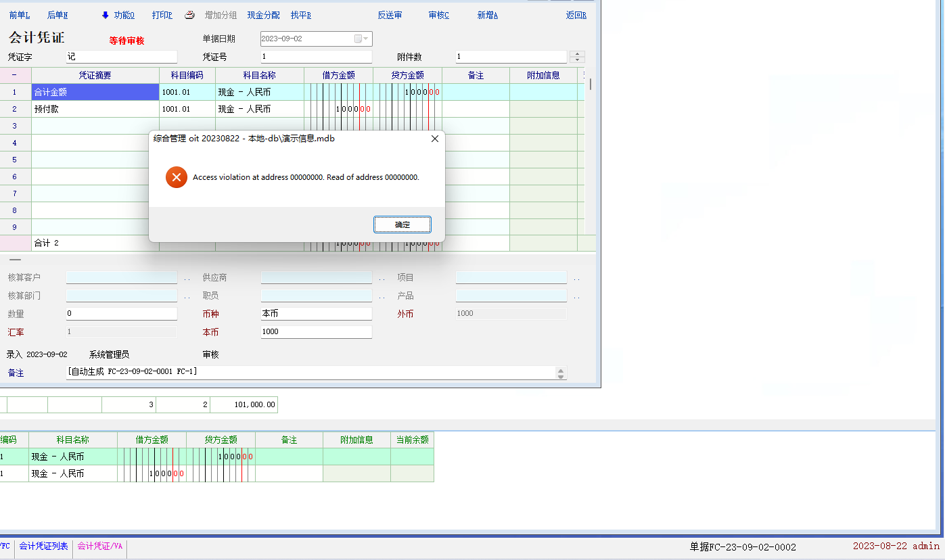Collapse the detail panel with dash expander
The image size is (945, 560).
(x=15, y=260)
